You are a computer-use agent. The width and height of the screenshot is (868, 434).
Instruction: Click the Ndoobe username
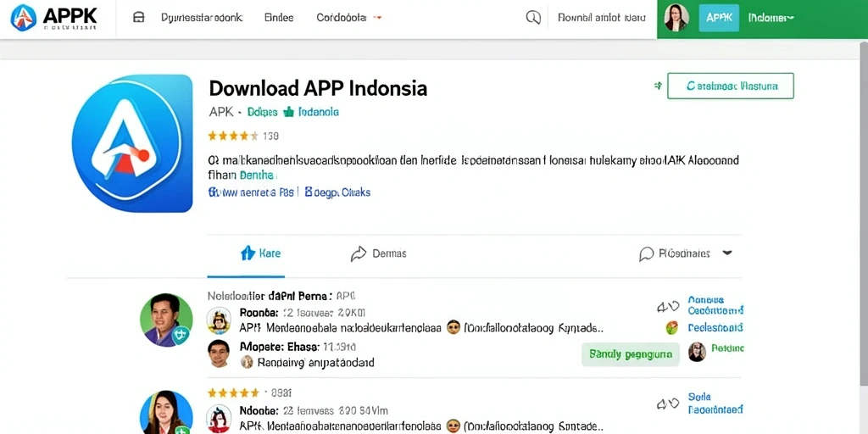[258, 411]
